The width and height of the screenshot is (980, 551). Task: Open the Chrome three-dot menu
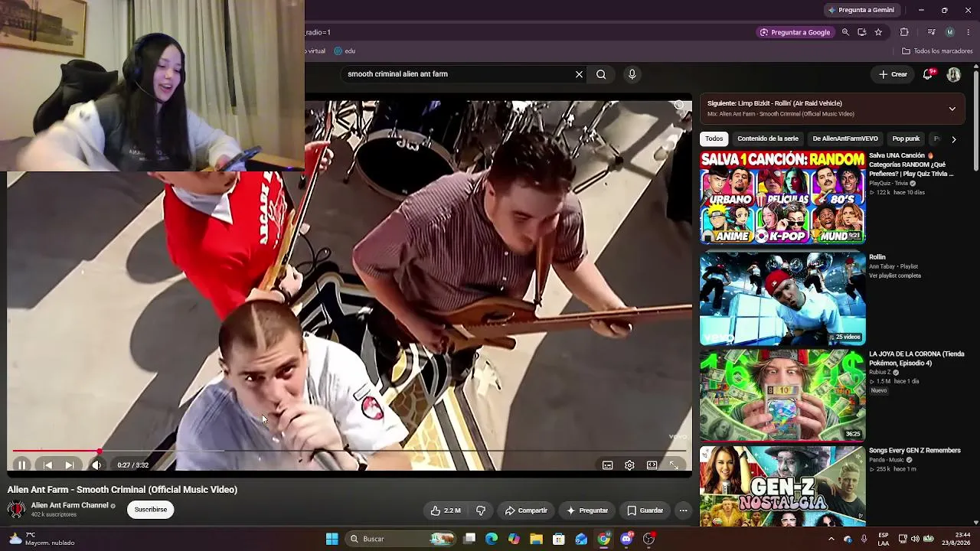tap(969, 32)
